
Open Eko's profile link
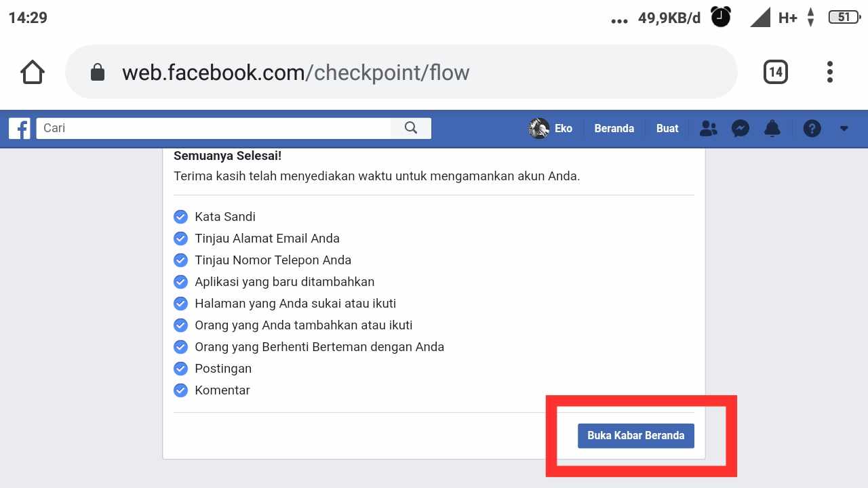(x=551, y=128)
